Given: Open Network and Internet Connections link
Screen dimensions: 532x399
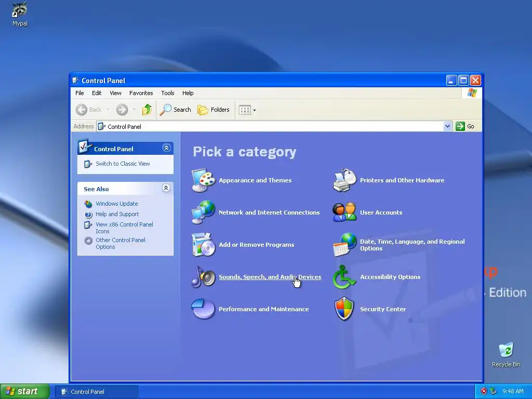Looking at the screenshot, I should pos(269,212).
